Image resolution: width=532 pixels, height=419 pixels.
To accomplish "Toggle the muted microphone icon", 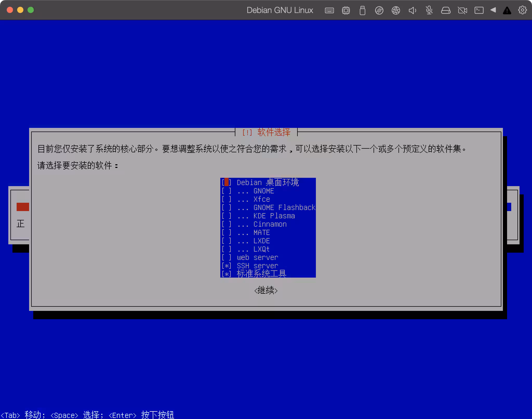I will 429,10.
